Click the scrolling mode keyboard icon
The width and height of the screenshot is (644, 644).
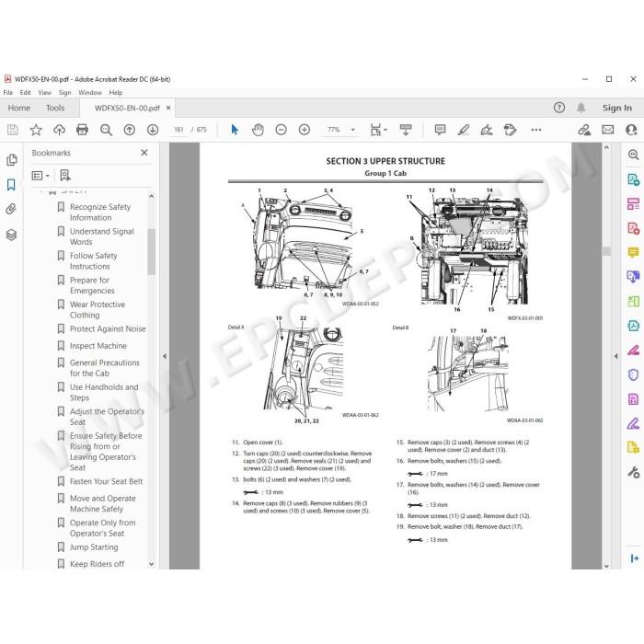click(406, 130)
